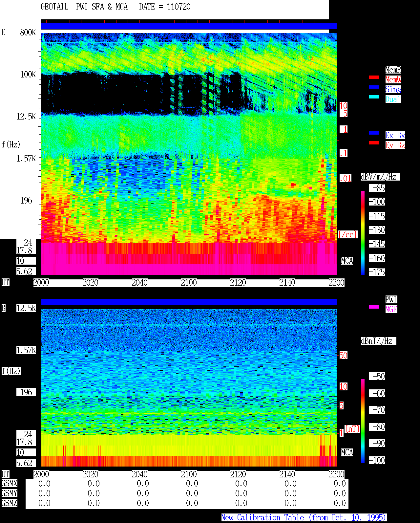Screen dimensions: 420x523
Task: Click the dBnT/√Hz unit label
Action: (x=378, y=341)
